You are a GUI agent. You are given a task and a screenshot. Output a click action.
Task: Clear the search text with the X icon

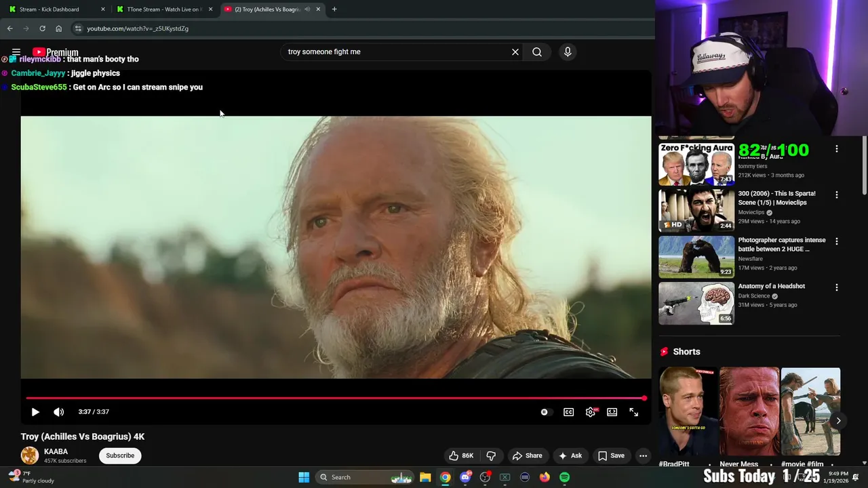click(x=515, y=52)
